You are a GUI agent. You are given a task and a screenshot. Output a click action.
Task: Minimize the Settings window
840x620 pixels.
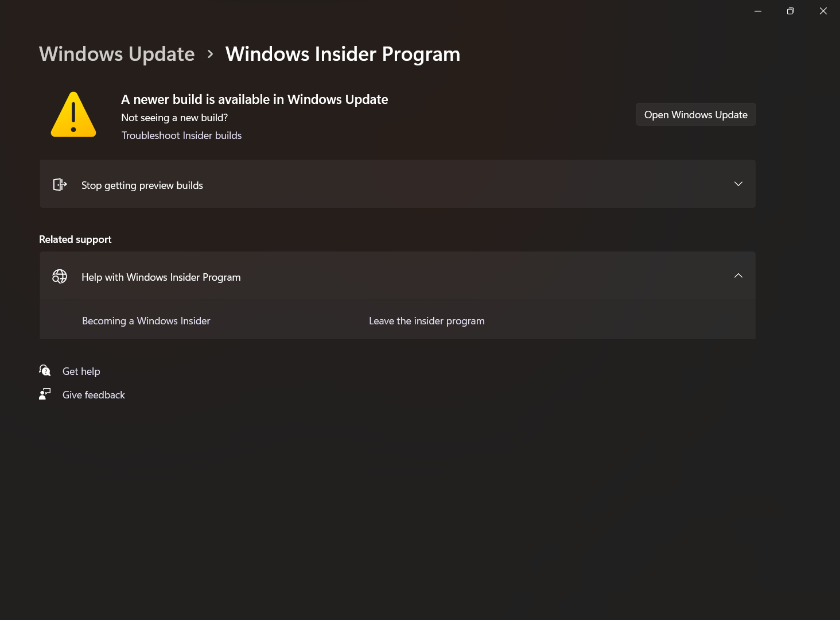click(x=758, y=11)
